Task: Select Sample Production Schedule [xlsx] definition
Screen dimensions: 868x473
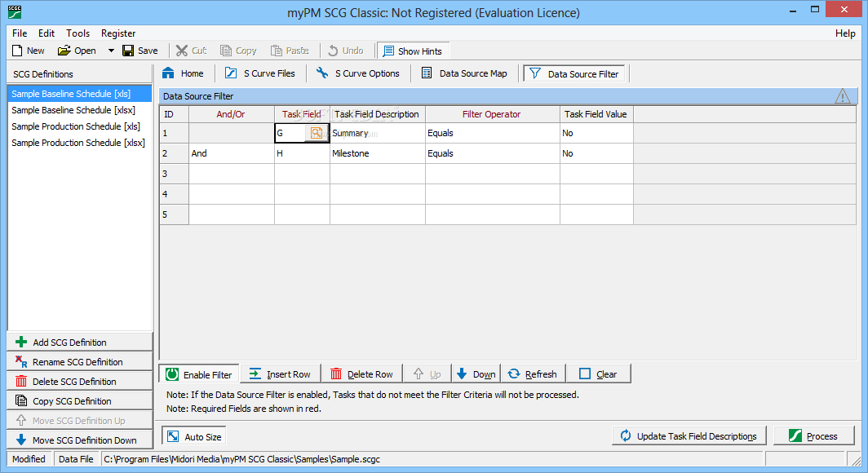Action: click(79, 142)
